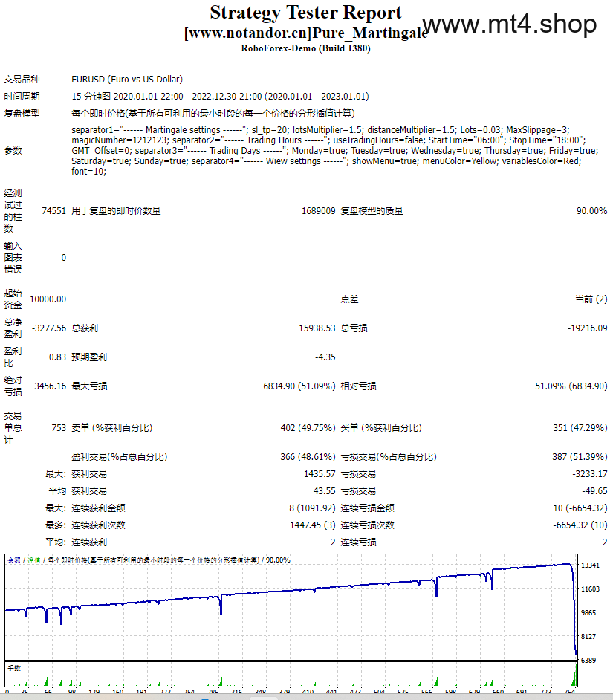Click average profit trade value 43.55
Viewport: 613px width, 700px height.
click(x=324, y=490)
